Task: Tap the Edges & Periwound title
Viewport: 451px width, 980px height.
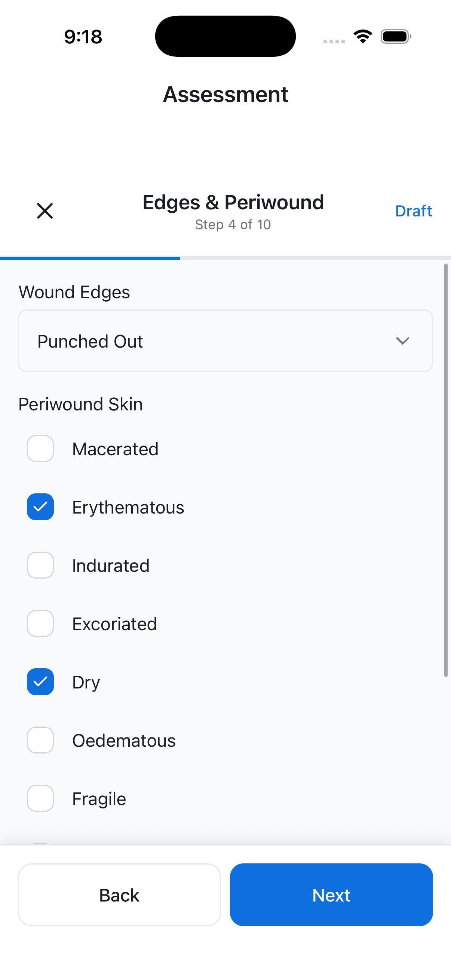Action: [233, 203]
